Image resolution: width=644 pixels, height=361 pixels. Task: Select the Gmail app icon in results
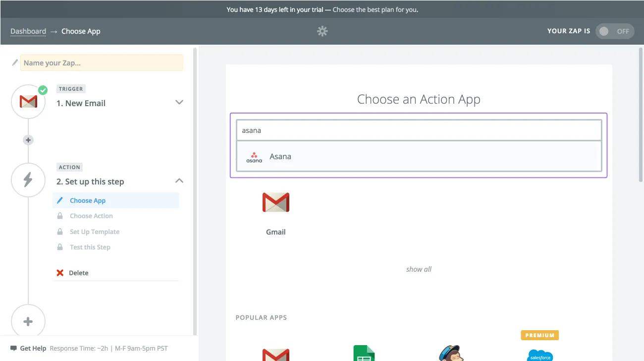[x=275, y=203]
